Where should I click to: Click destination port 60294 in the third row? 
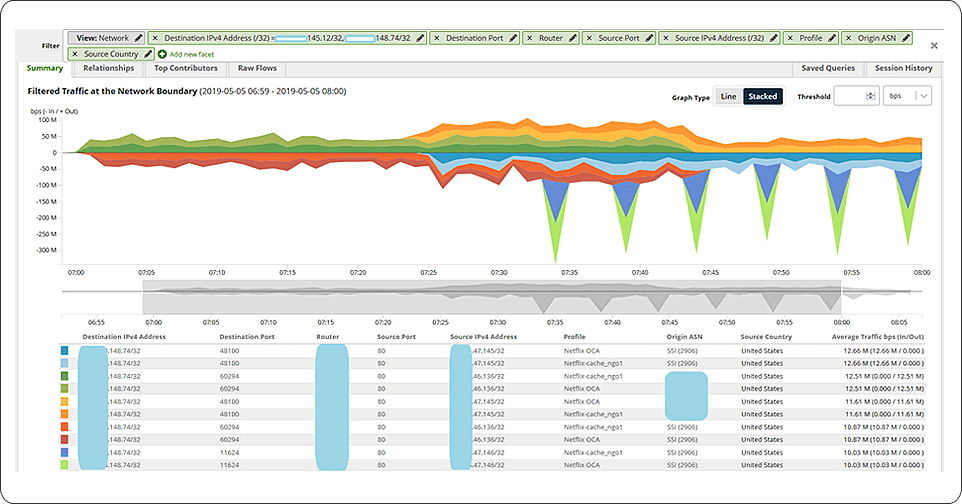point(229,376)
